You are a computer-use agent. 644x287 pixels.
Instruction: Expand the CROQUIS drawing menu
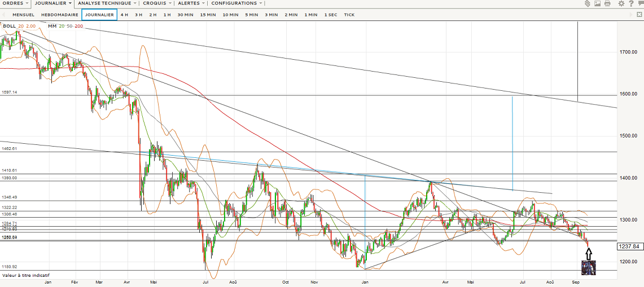coord(157,3)
